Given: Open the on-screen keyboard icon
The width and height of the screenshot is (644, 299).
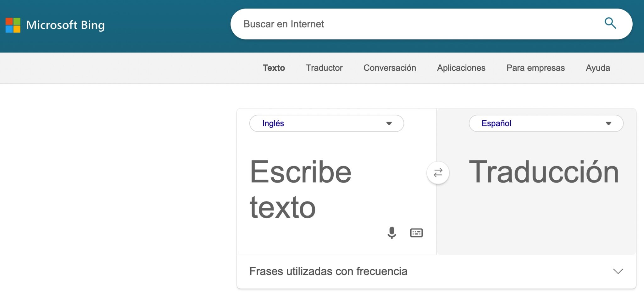Looking at the screenshot, I should [417, 233].
